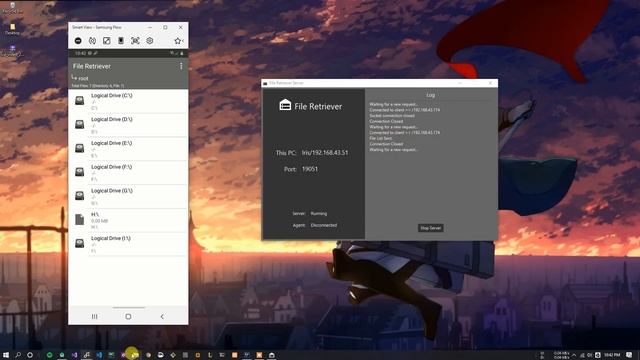Viewport: 640px width, 360px height.
Task: Open the File Retriever three-dot overflow menu
Action: click(x=181, y=66)
